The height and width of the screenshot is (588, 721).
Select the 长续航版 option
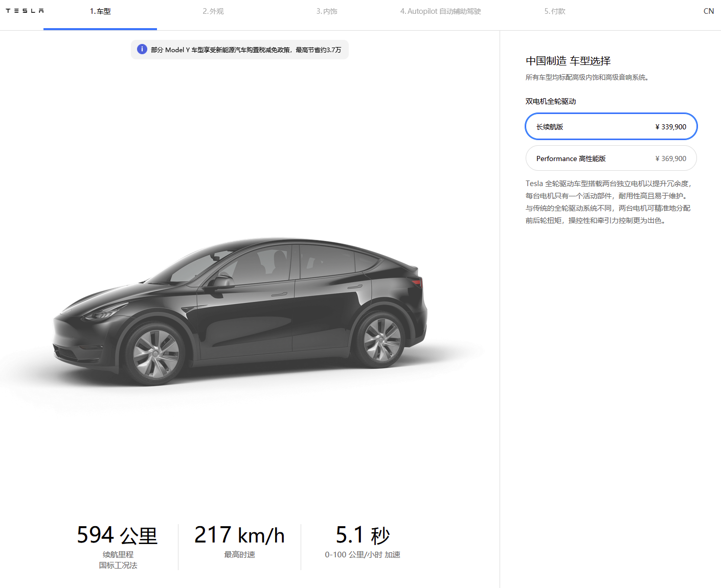click(x=611, y=127)
